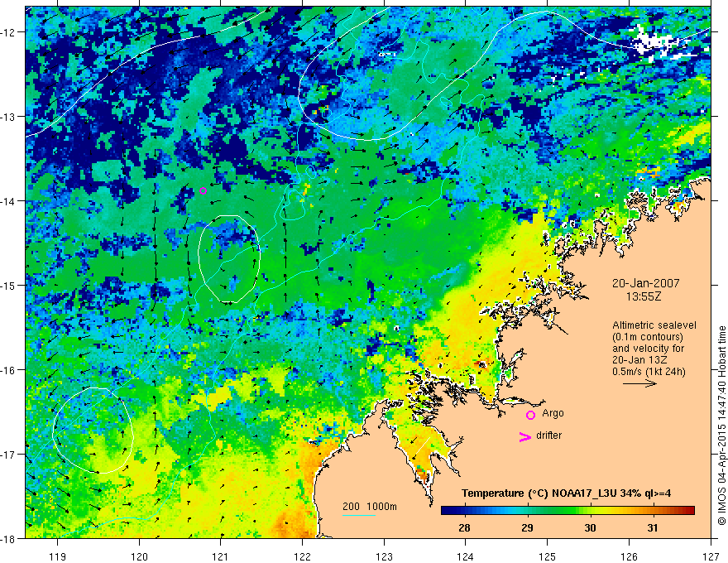The image size is (728, 563).
Task: Click the '-16' latitude axis label
Action: pos(8,370)
